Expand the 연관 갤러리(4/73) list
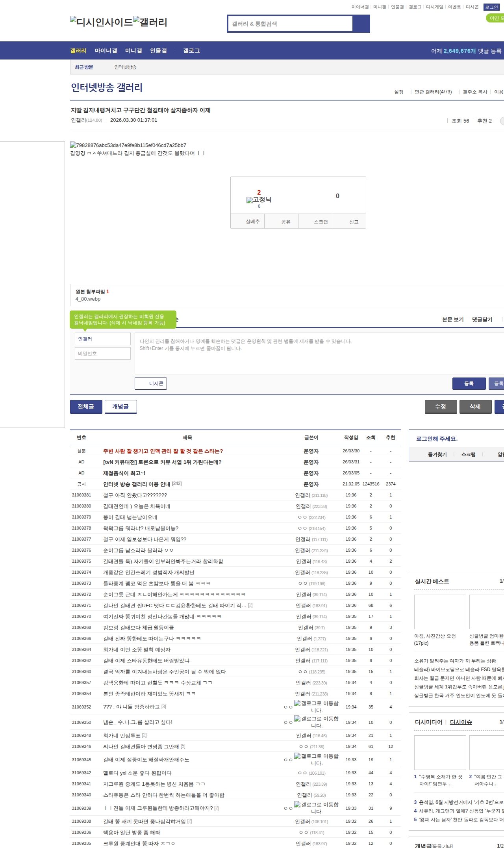Image resolution: width=504 pixels, height=848 pixels. point(433,92)
